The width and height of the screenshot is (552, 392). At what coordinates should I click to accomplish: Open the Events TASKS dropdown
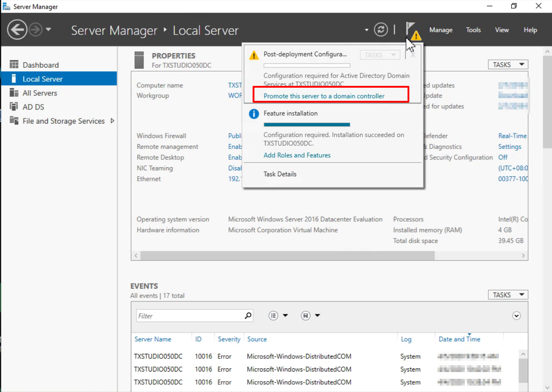(508, 295)
